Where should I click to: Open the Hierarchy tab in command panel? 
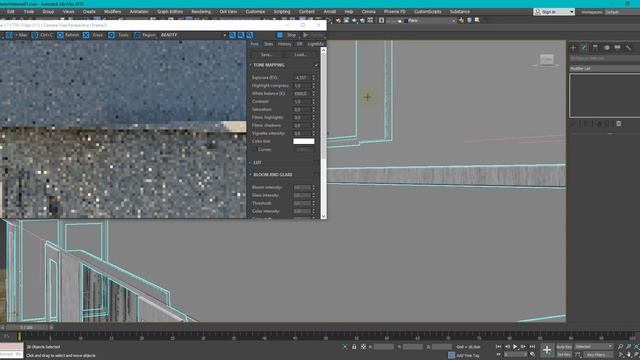coord(595,48)
